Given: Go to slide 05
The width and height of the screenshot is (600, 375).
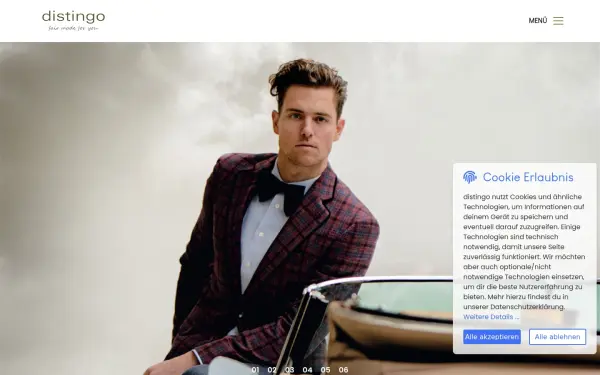Looking at the screenshot, I should point(325,370).
